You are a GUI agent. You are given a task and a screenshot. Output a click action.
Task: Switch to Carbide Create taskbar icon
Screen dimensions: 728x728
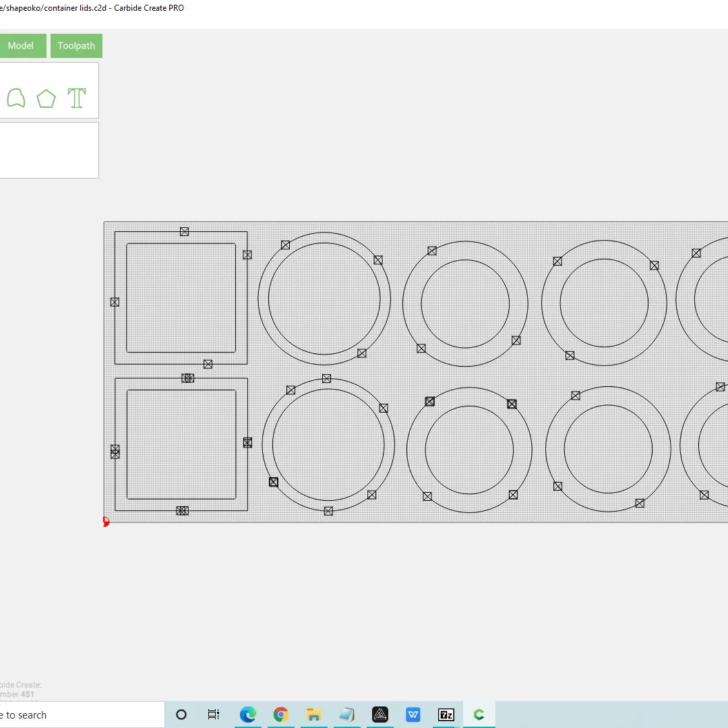[479, 715]
